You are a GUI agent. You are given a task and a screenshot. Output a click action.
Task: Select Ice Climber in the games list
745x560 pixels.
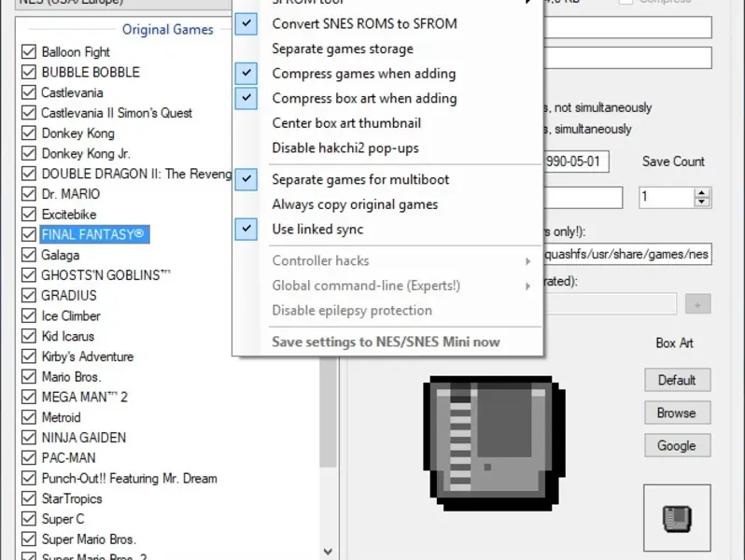point(71,315)
